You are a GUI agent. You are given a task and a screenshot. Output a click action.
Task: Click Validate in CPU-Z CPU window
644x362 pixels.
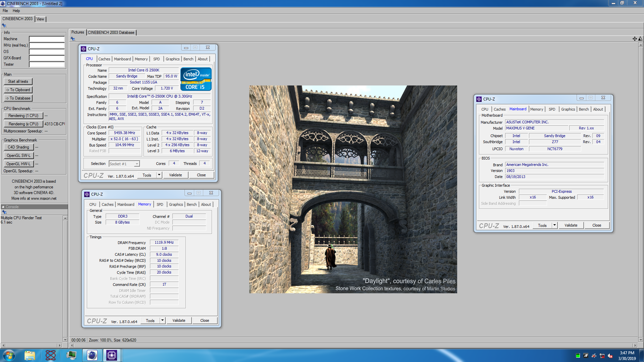click(175, 175)
